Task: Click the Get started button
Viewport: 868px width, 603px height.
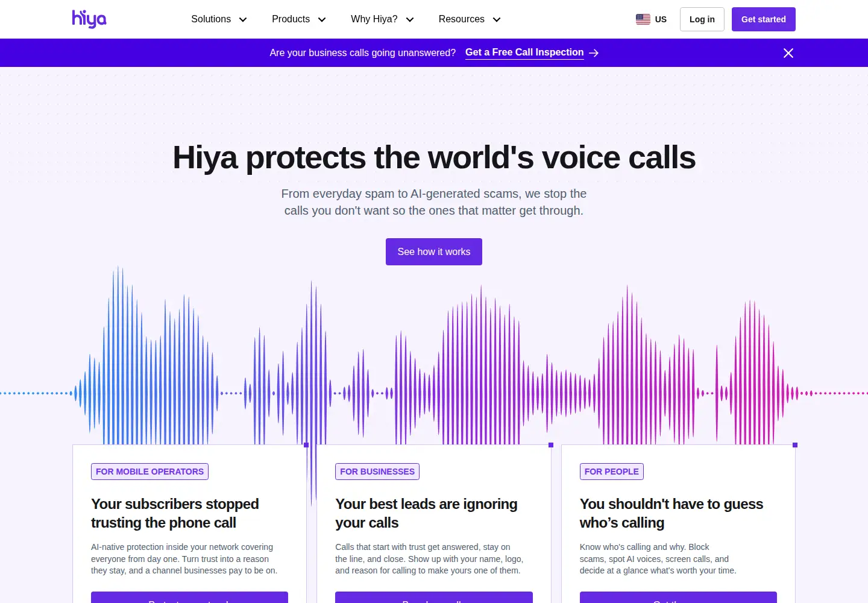Action: (764, 19)
